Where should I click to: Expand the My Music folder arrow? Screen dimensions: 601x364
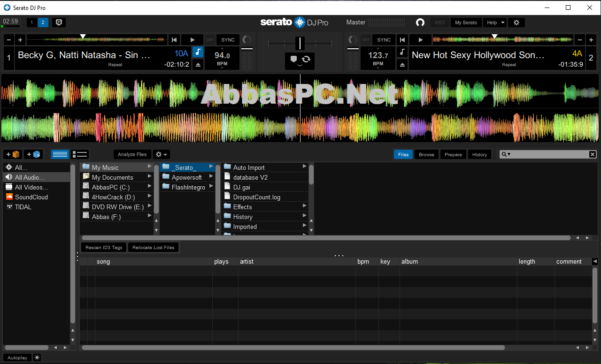point(150,167)
